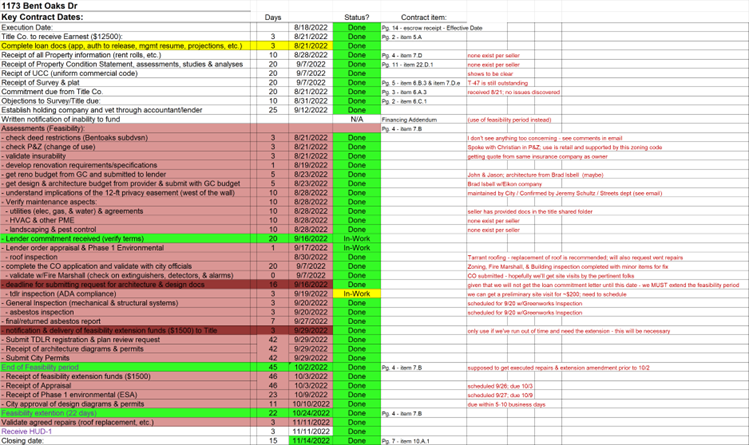Select the '1173 Bent Oaks Dr' title cell
This screenshot has width=749, height=445.
tap(125, 6)
